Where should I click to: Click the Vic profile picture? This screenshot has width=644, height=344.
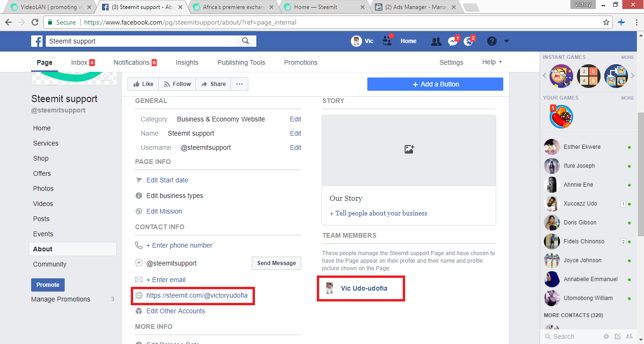point(356,41)
